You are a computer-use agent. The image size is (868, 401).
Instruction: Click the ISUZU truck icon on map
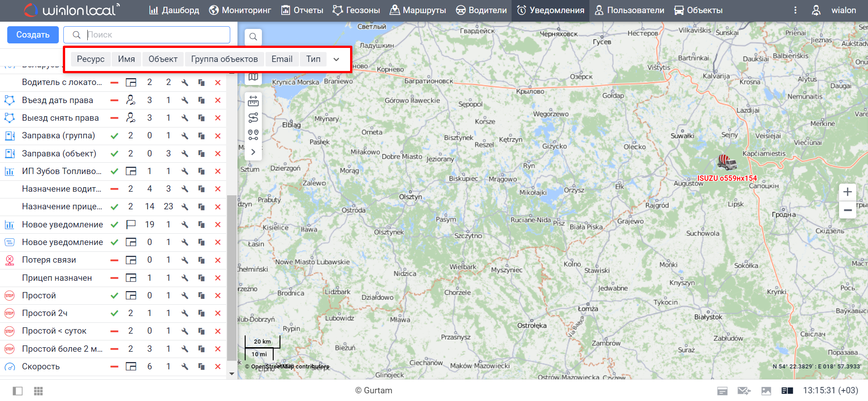pos(726,162)
